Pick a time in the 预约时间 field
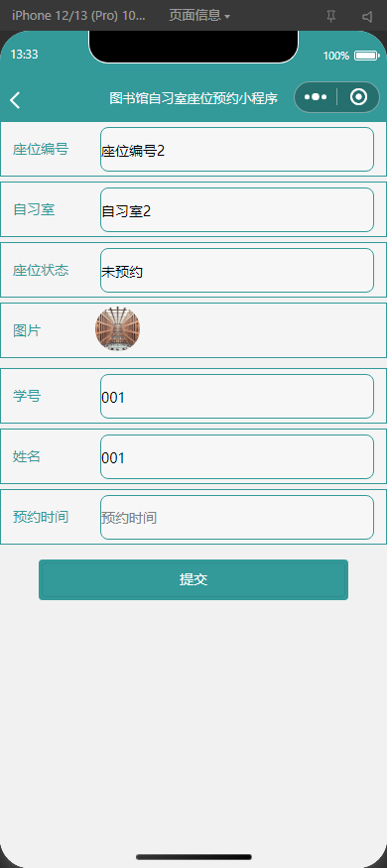The image size is (387, 868). (x=237, y=517)
